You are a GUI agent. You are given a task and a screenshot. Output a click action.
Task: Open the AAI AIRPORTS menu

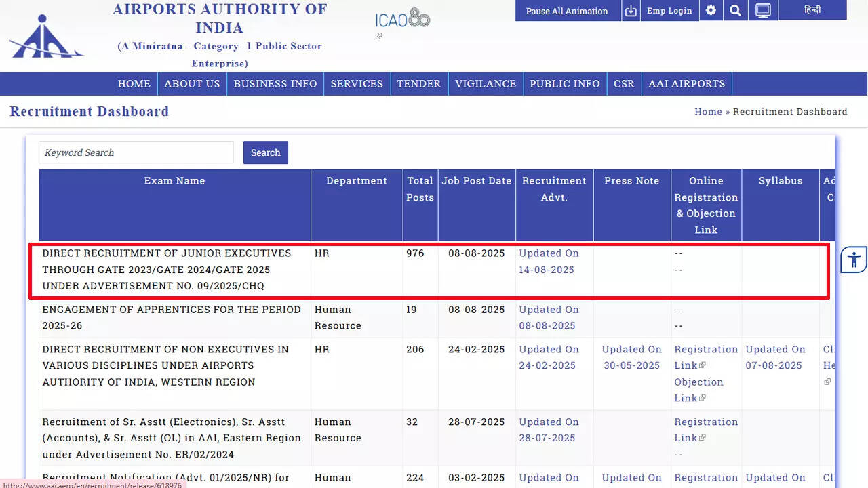[x=686, y=84]
